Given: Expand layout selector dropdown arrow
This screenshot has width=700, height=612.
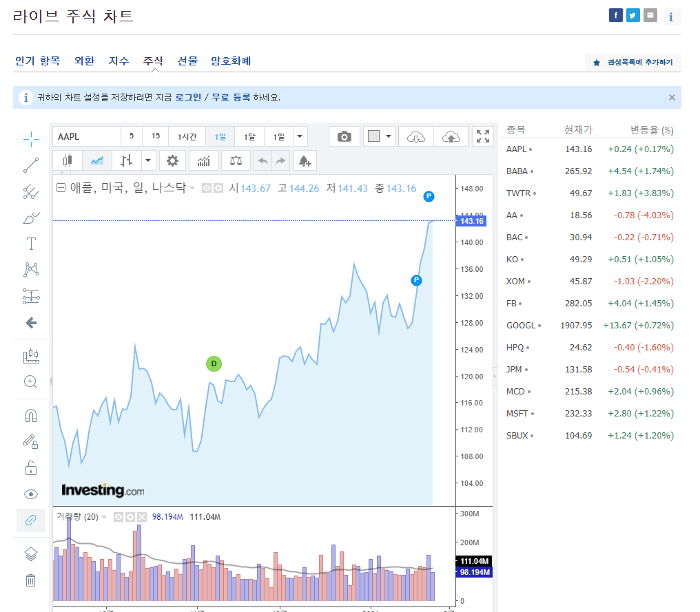Looking at the screenshot, I should coord(389,136).
